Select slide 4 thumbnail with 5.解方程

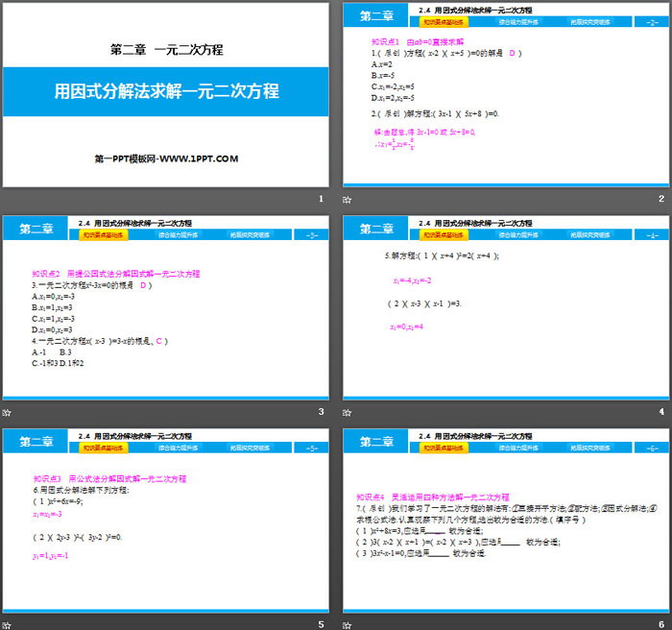coord(506,307)
